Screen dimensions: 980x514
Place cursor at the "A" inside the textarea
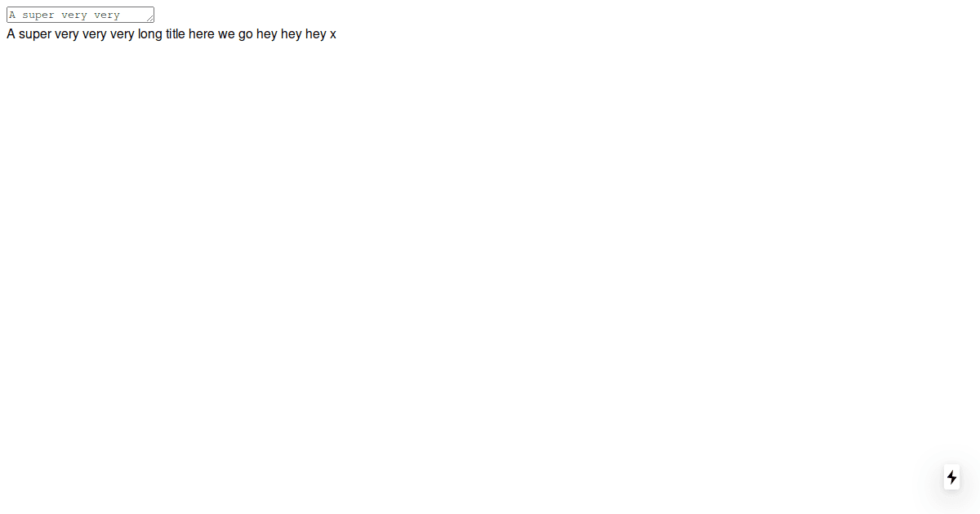[x=12, y=16]
